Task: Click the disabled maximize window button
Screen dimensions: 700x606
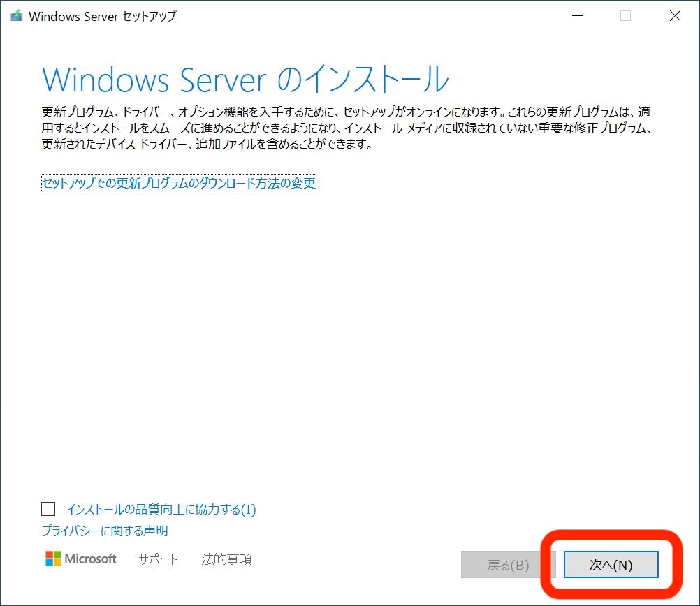Action: click(625, 16)
